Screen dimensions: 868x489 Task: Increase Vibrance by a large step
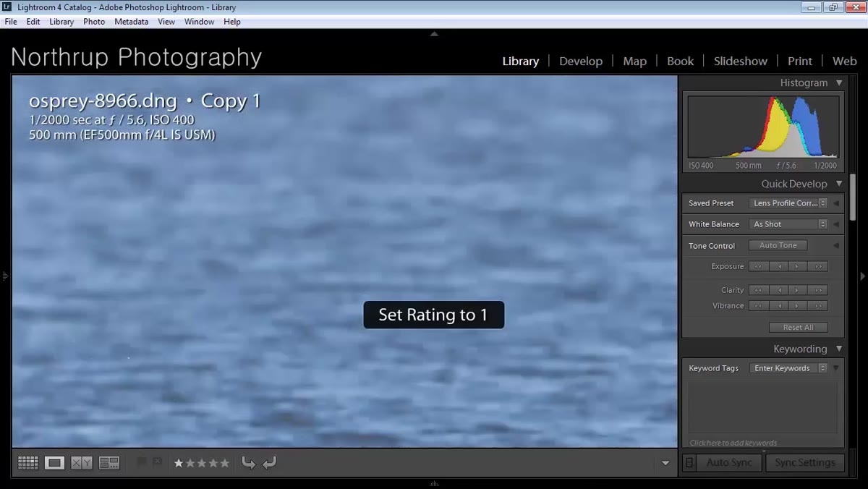click(818, 306)
